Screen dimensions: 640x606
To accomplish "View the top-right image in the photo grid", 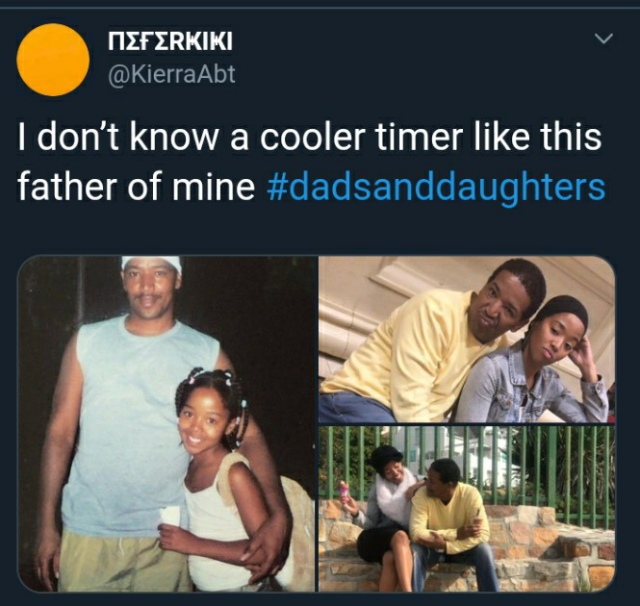I will tap(467, 339).
